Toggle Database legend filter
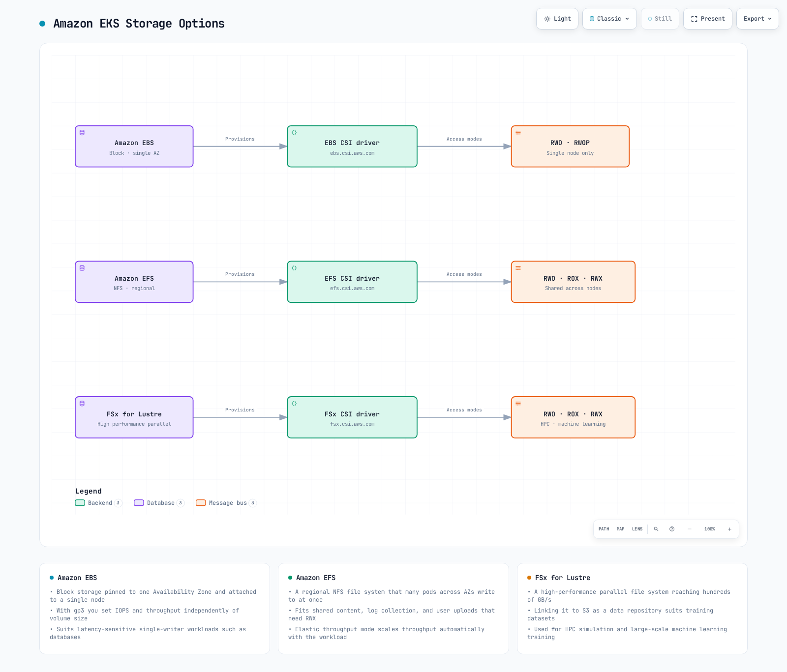 coord(159,503)
